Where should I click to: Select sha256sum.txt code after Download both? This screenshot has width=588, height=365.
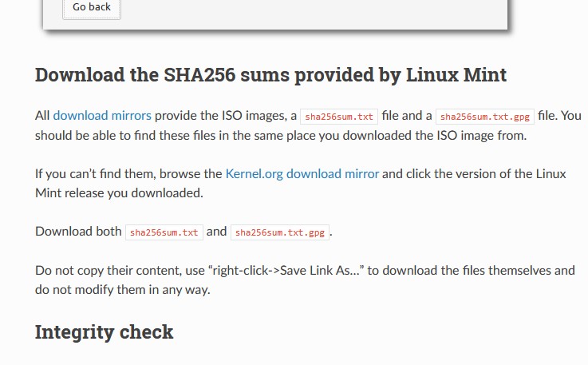coord(164,232)
